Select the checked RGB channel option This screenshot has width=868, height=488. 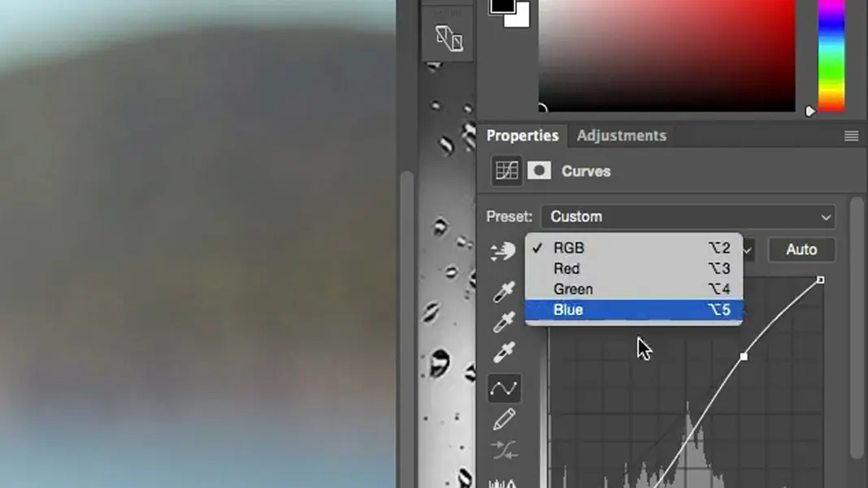[x=634, y=248]
